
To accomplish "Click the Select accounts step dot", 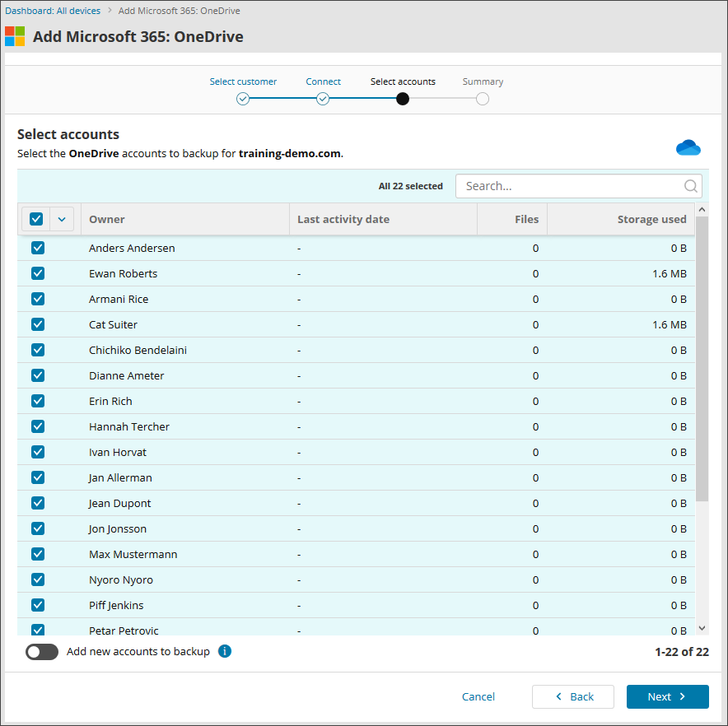I will point(403,99).
